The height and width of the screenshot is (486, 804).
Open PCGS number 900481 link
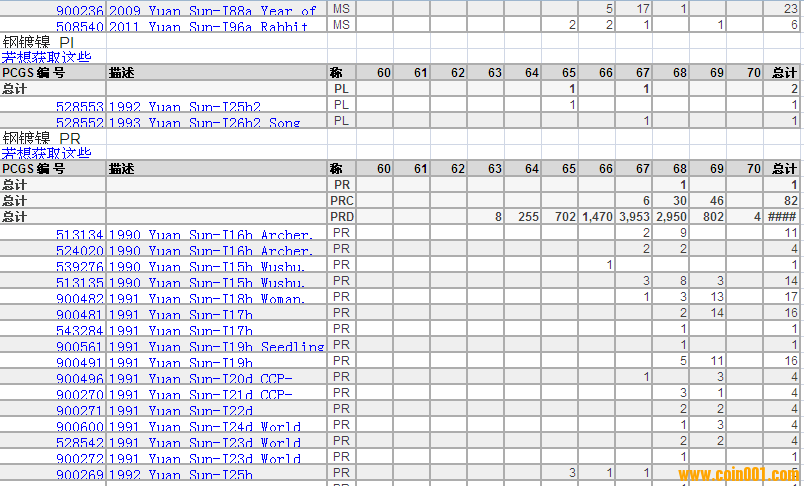click(x=79, y=314)
